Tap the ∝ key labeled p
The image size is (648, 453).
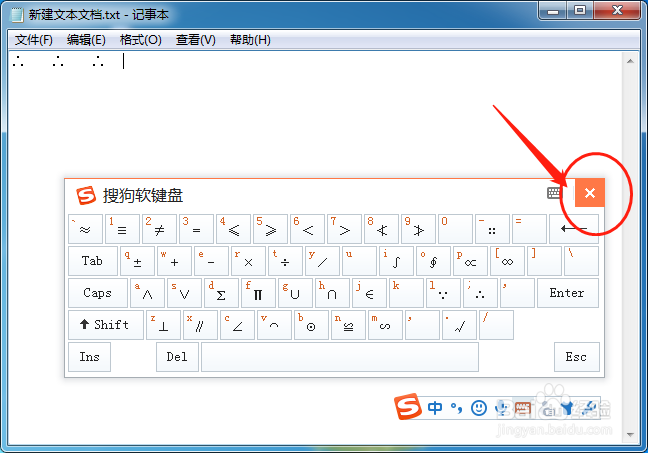coord(470,261)
